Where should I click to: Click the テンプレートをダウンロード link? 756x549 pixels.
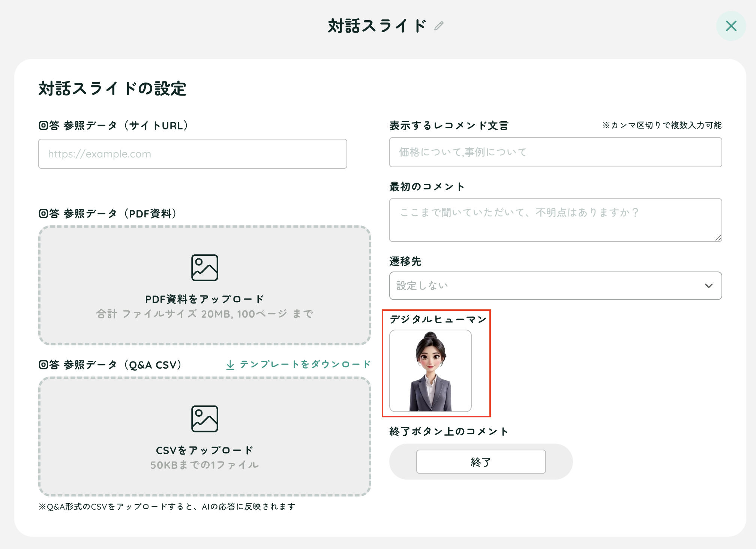pos(305,364)
